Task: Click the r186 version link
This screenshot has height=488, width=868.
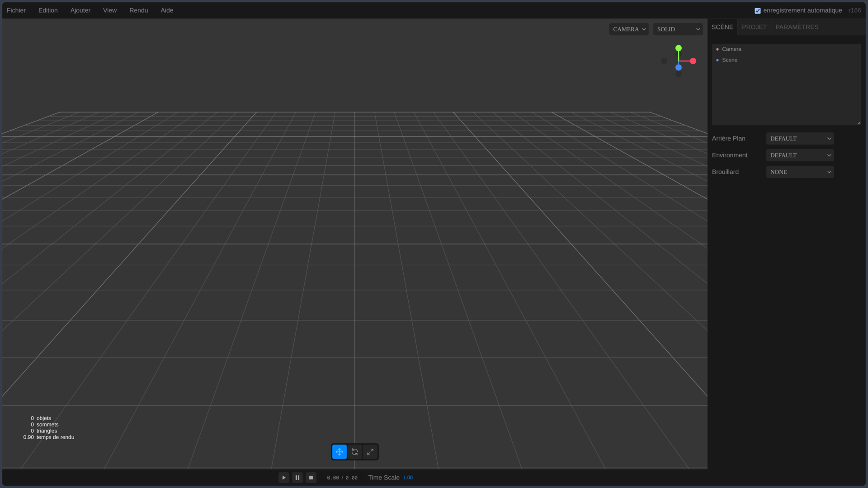Action: point(854,10)
